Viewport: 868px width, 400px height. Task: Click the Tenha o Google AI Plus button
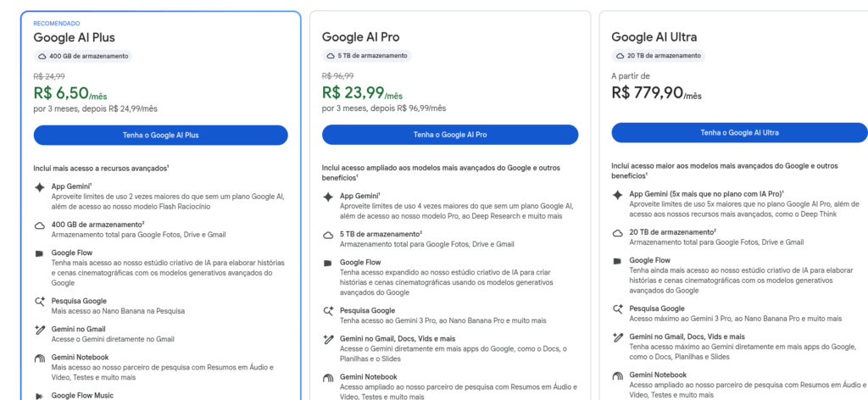(160, 135)
